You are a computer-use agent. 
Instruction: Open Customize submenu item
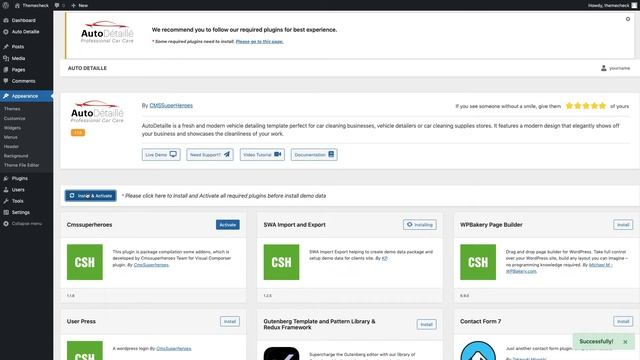[15, 118]
